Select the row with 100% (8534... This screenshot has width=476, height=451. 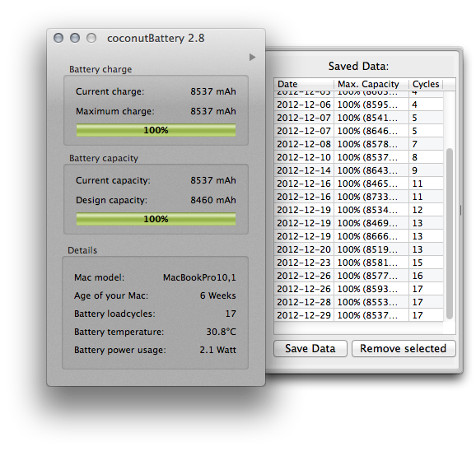[x=358, y=210]
